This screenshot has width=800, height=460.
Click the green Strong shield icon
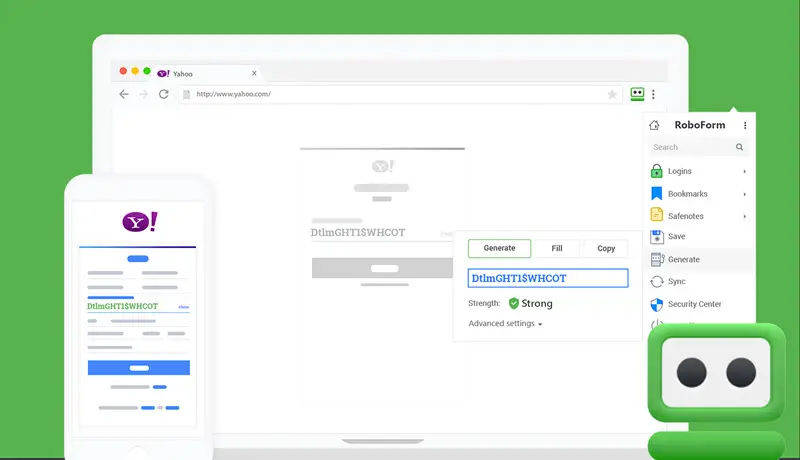click(514, 303)
